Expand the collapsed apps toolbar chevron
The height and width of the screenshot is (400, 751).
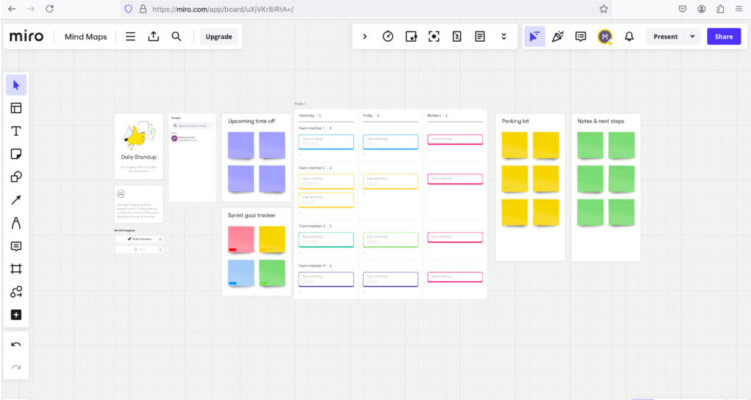pyautogui.click(x=365, y=36)
